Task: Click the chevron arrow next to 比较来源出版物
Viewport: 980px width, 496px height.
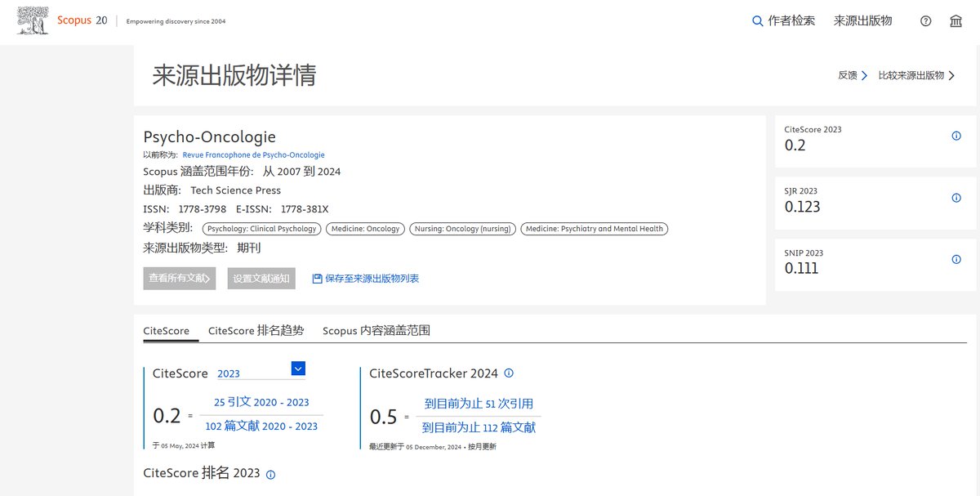Action: coord(951,75)
